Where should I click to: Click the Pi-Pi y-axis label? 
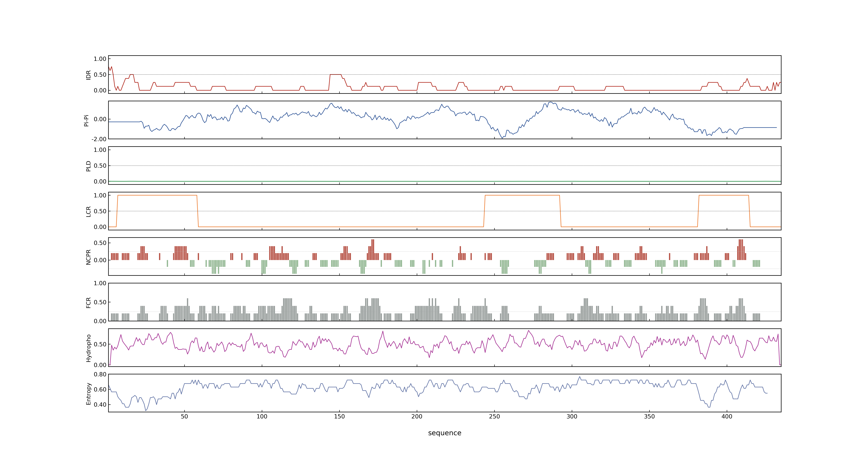point(86,120)
